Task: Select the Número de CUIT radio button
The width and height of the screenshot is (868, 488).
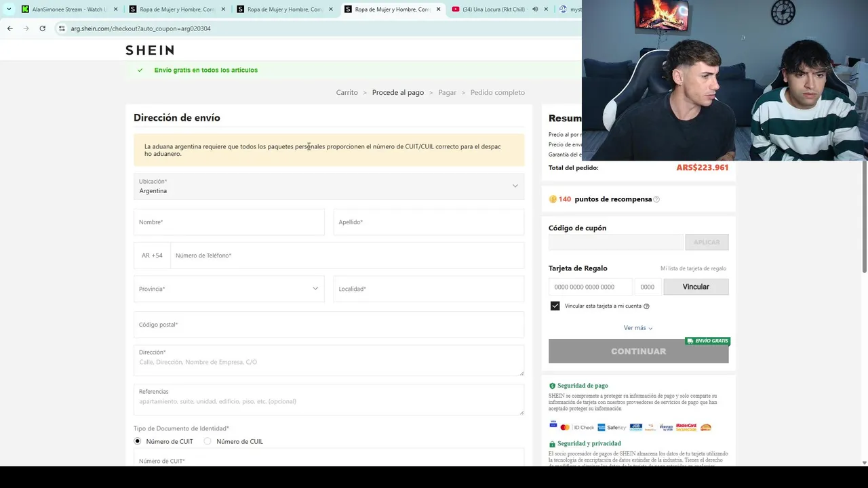Action: coord(138,441)
